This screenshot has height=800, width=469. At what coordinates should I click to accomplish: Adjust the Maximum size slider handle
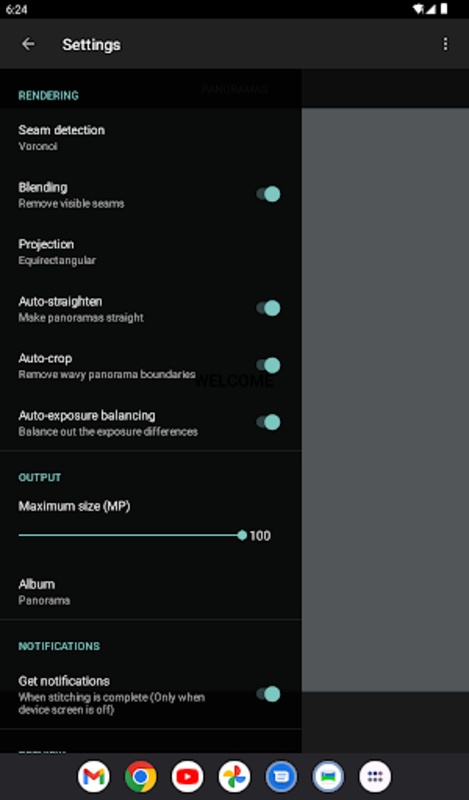(x=242, y=535)
